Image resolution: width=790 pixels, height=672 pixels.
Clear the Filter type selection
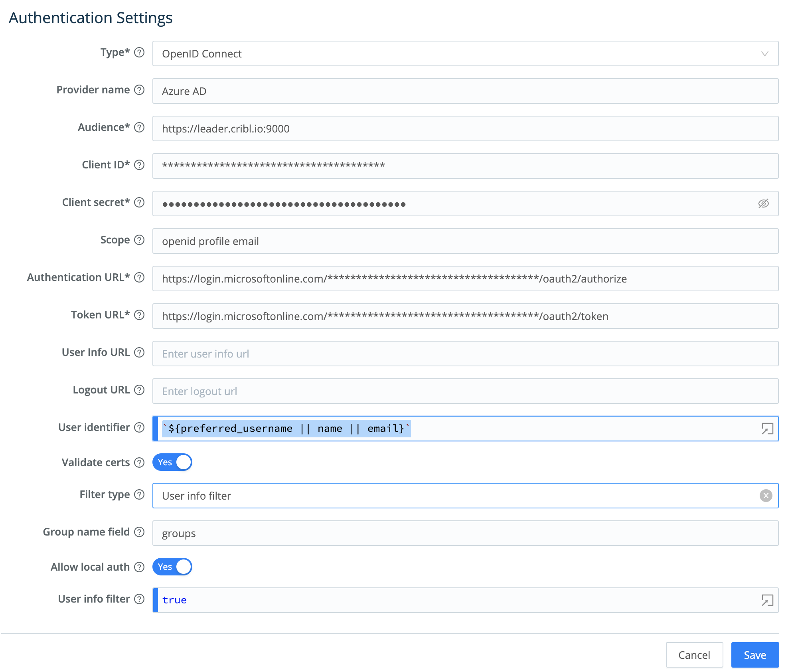coord(766,496)
